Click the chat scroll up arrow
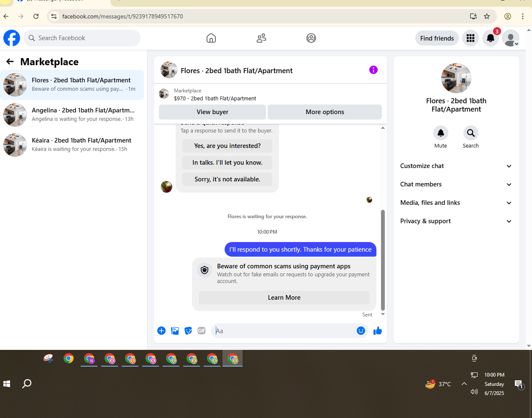The image size is (532, 418). tap(383, 128)
